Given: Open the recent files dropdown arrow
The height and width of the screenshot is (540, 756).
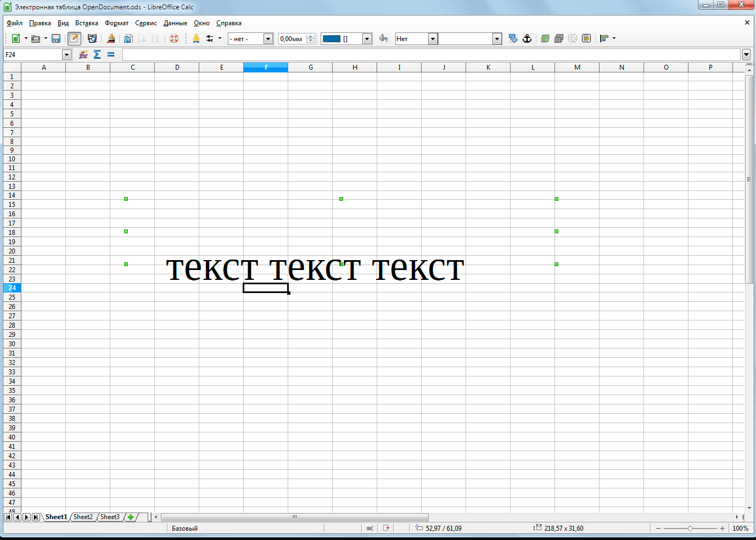Looking at the screenshot, I should tap(46, 38).
